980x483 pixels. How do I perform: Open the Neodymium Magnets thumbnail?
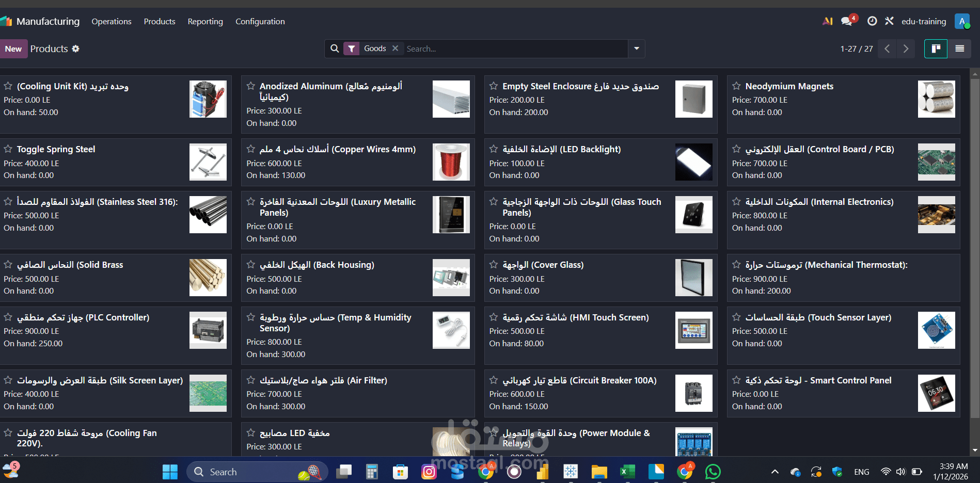[936, 99]
